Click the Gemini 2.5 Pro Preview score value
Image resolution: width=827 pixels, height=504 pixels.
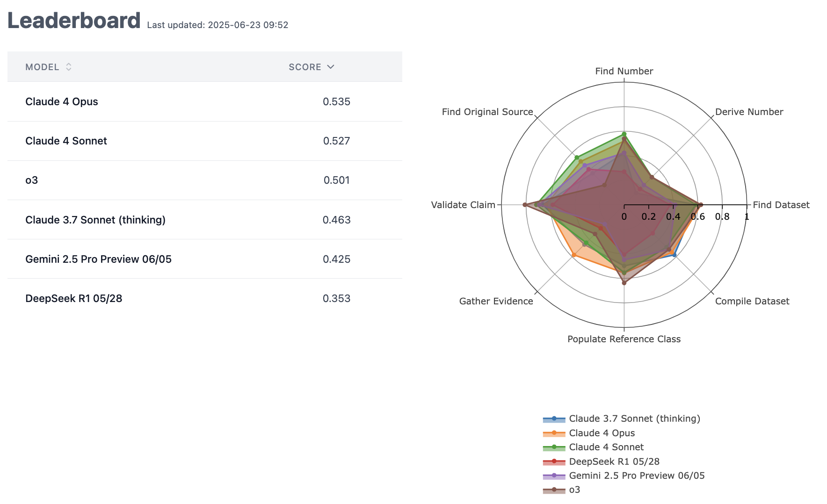[x=336, y=259]
